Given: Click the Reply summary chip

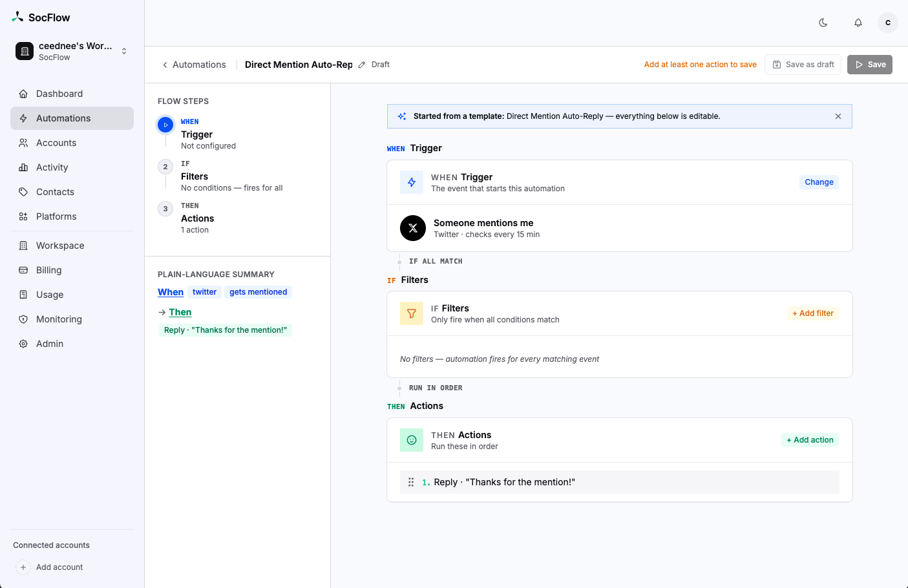Looking at the screenshot, I should pyautogui.click(x=226, y=330).
